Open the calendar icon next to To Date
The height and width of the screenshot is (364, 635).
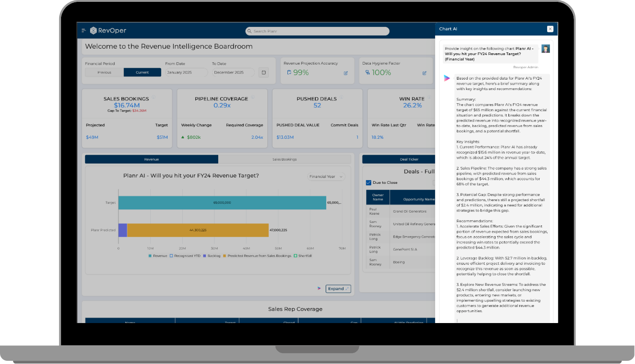(x=263, y=72)
